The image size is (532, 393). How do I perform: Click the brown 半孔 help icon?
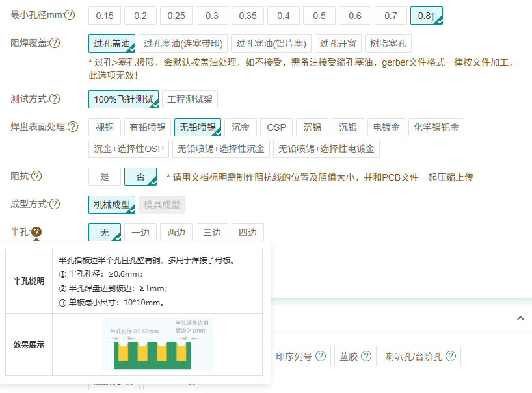(x=36, y=232)
